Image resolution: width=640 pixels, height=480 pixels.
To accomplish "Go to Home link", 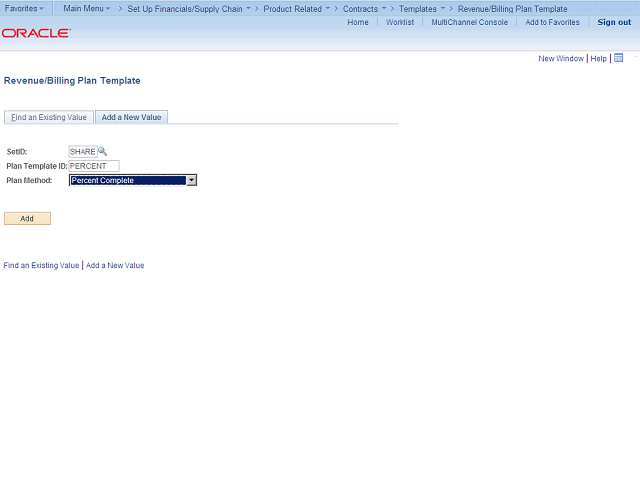I will 358,22.
